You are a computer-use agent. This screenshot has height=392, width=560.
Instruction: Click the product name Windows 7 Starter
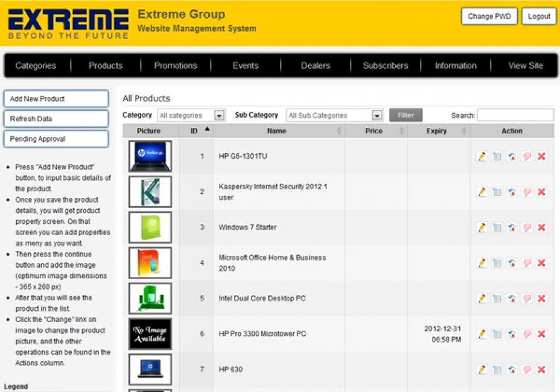pos(247,227)
